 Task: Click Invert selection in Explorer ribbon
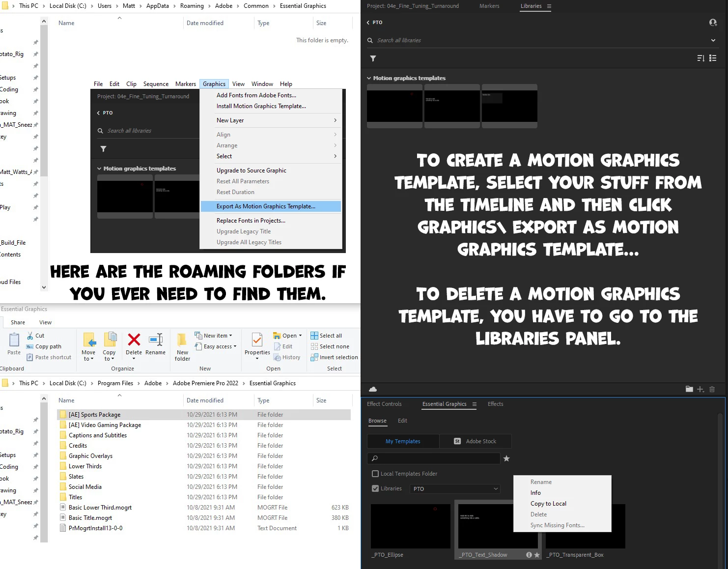[x=334, y=357]
